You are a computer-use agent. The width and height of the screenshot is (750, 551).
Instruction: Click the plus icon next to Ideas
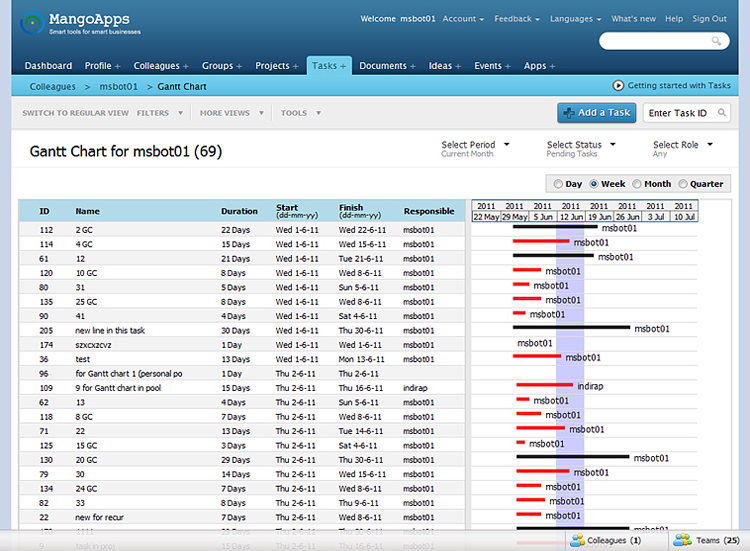pos(458,66)
